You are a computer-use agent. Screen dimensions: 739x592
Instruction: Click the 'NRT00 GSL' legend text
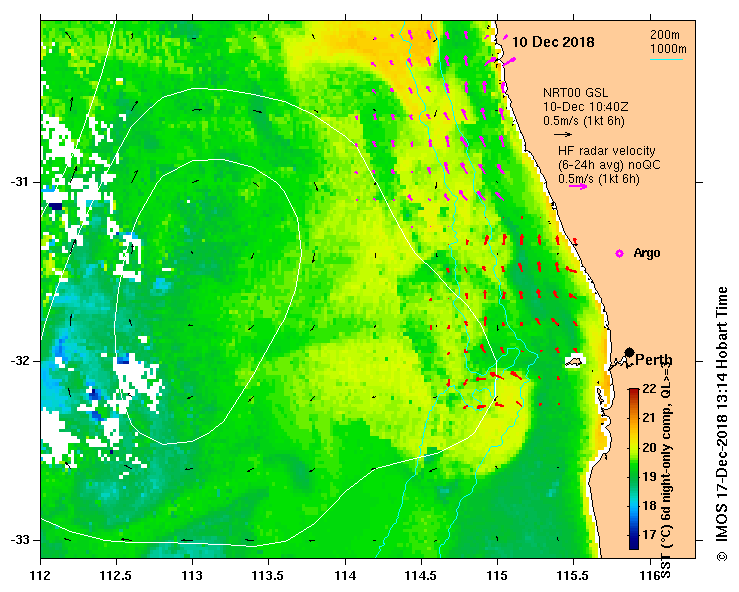click(x=575, y=93)
